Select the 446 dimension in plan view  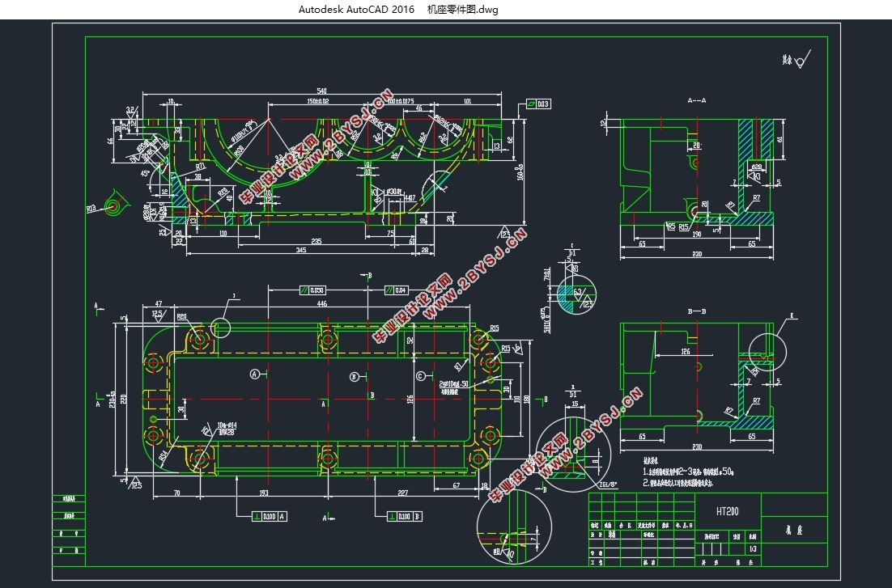tap(322, 304)
